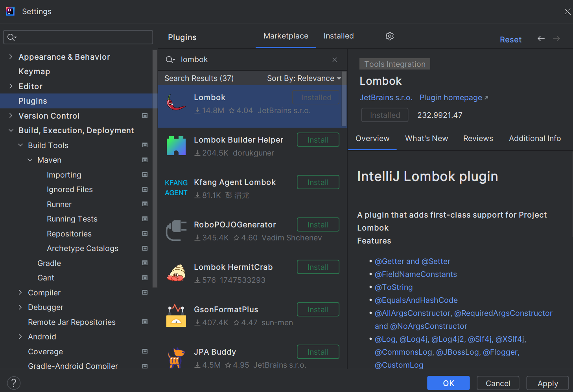Screen dimensions: 573x392
Task: Select Remote Jar Repositories item
Action: point(72,322)
